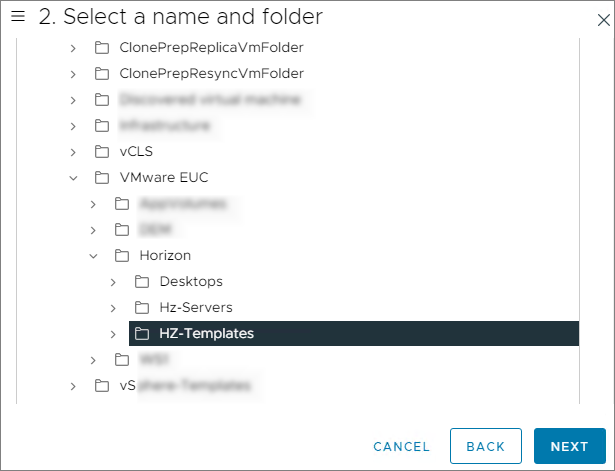
Task: Cancel the wizard
Action: (x=401, y=446)
